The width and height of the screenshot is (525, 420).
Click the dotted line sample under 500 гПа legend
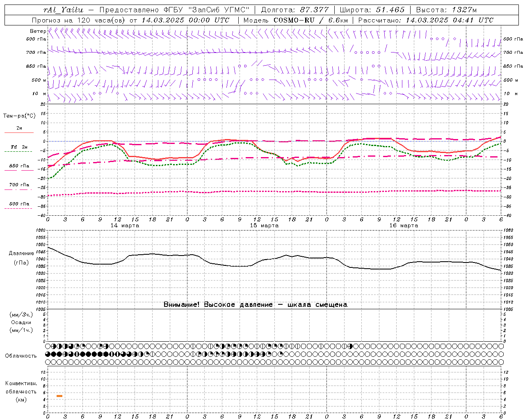pyautogui.click(x=18, y=208)
